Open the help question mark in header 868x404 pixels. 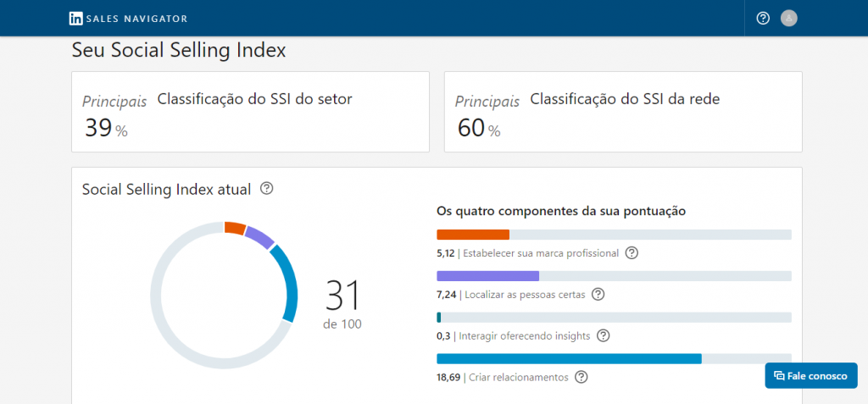pos(763,18)
